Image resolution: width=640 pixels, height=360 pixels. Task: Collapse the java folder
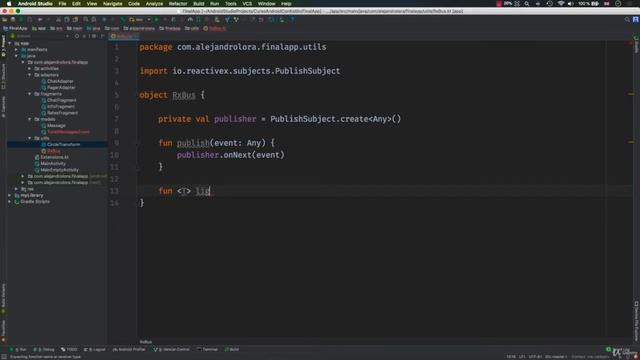[16, 56]
